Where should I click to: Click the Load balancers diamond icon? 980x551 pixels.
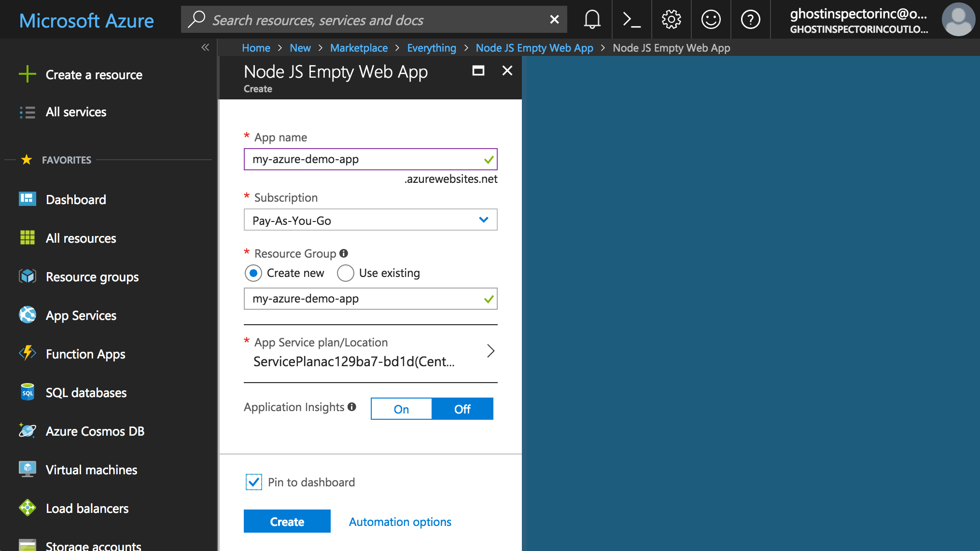tap(28, 508)
